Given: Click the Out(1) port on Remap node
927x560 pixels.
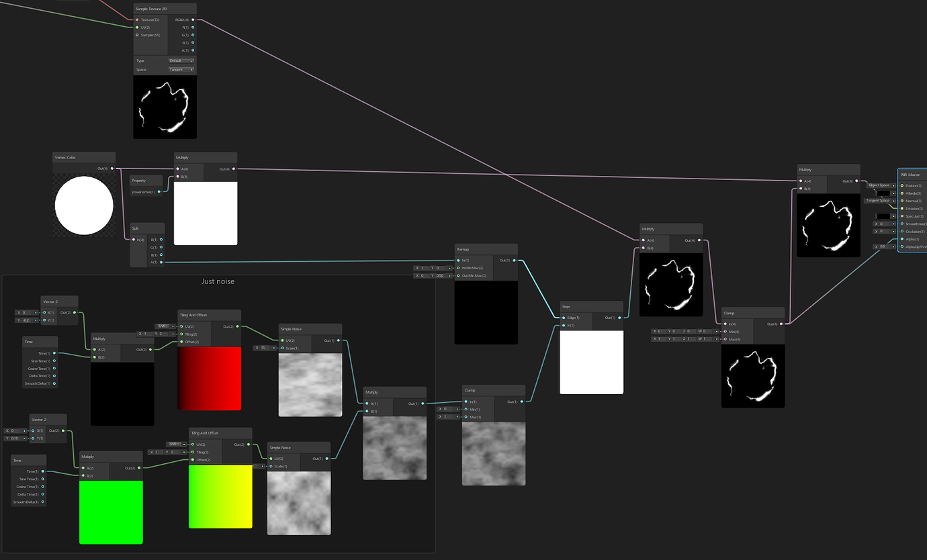Looking at the screenshot, I should [x=514, y=260].
